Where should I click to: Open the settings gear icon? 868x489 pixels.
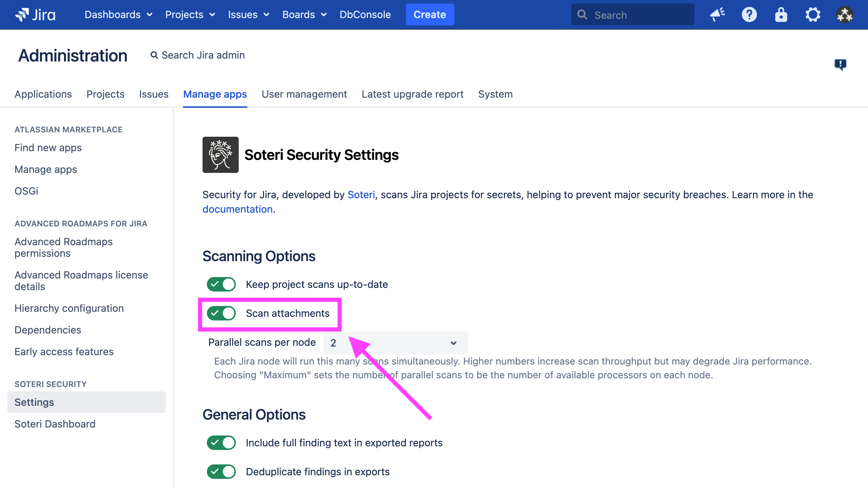pos(813,14)
